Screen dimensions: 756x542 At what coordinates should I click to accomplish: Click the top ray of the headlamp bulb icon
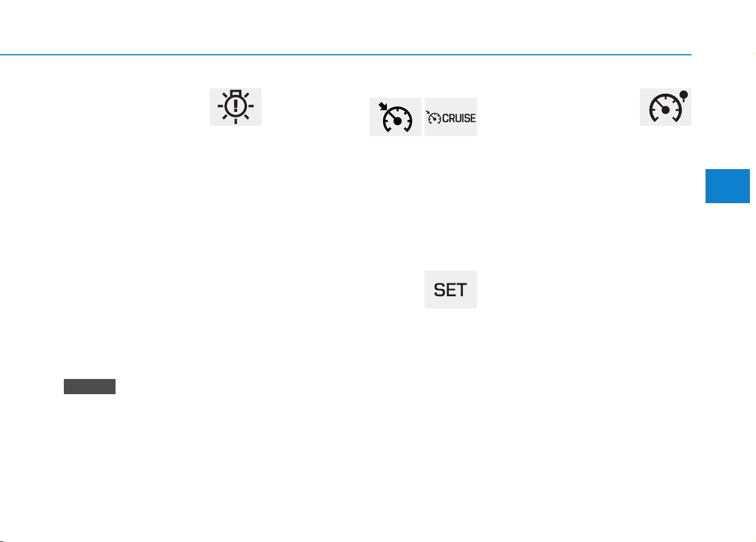coord(235,94)
